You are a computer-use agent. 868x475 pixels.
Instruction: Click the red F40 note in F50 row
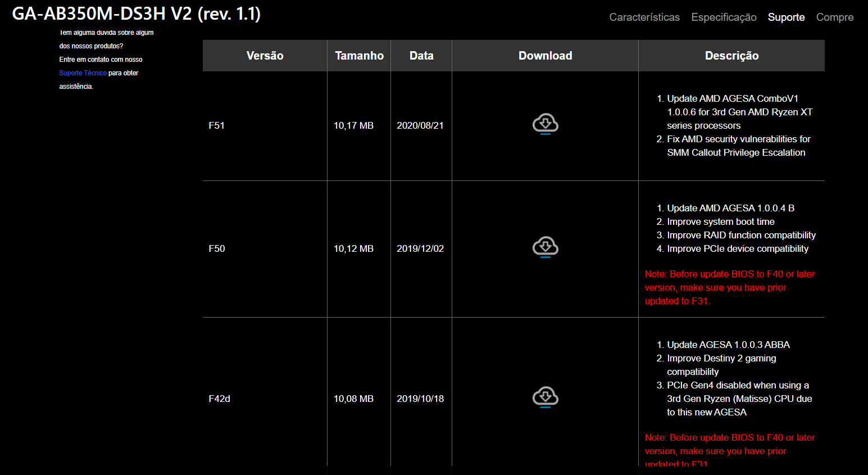pyautogui.click(x=730, y=287)
